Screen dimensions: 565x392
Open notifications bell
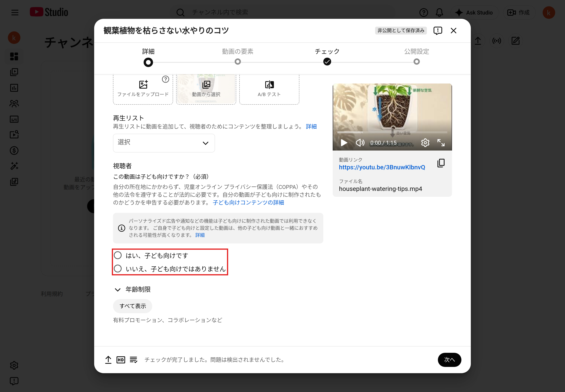[x=439, y=12]
